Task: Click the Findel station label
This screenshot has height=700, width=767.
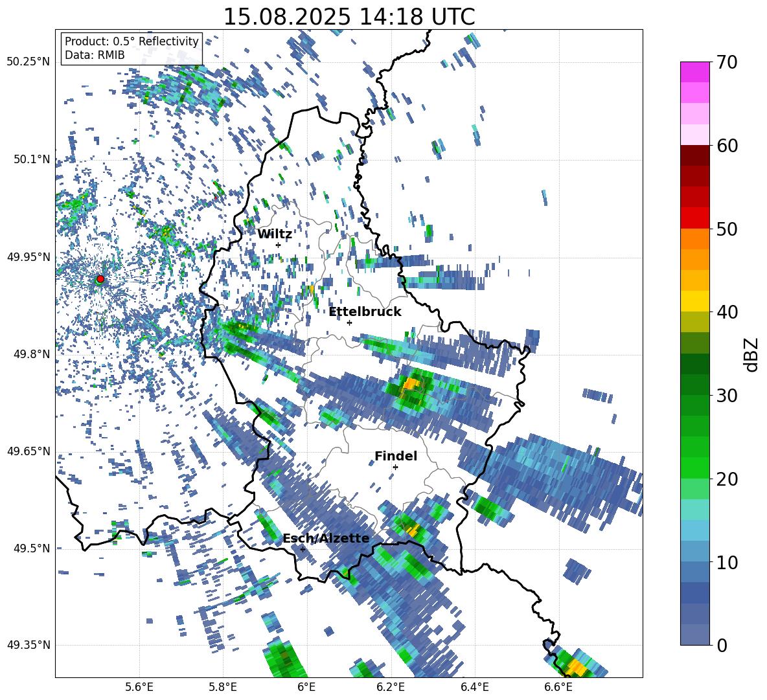Action: 396,456
